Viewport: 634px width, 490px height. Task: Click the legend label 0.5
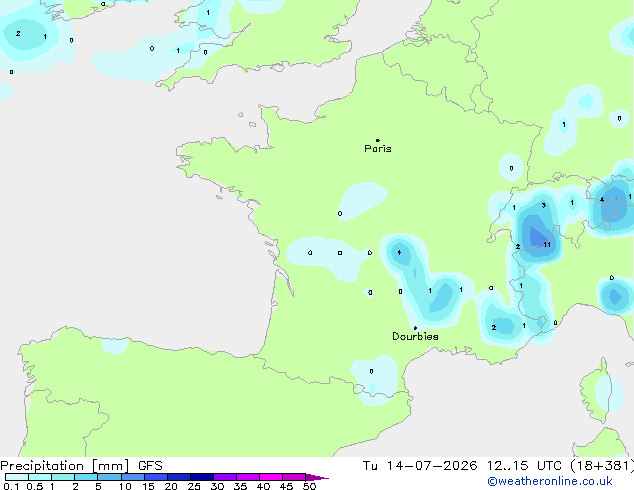point(35,486)
